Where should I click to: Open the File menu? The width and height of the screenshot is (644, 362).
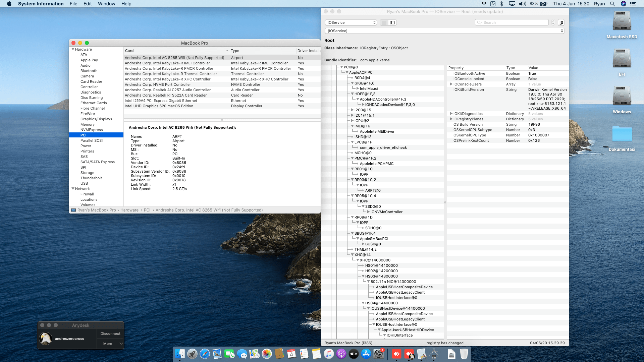click(x=73, y=4)
